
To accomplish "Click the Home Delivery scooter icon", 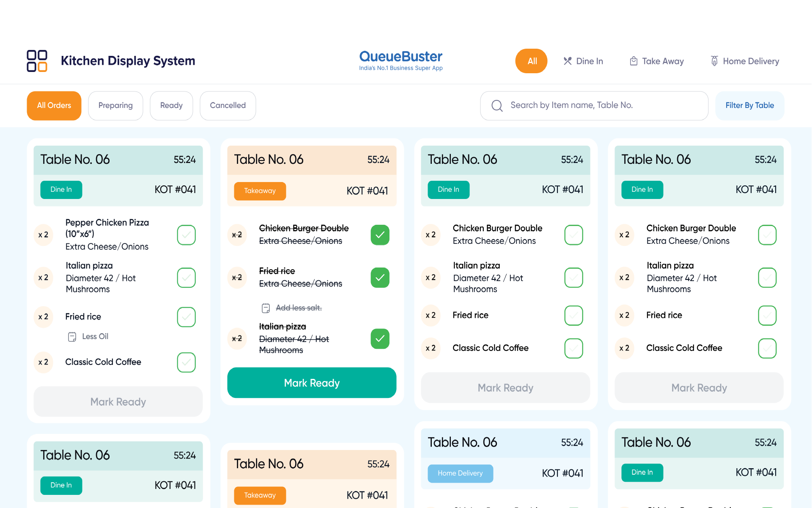I will click(714, 61).
